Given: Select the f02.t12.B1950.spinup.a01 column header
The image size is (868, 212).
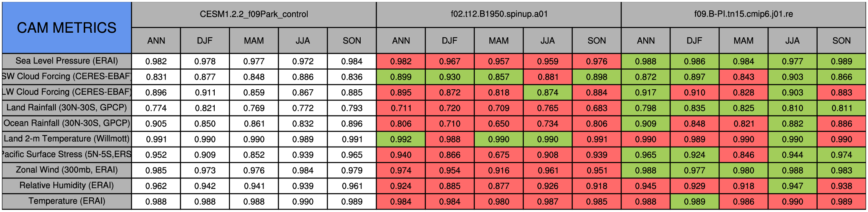Looking at the screenshot, I should (499, 15).
